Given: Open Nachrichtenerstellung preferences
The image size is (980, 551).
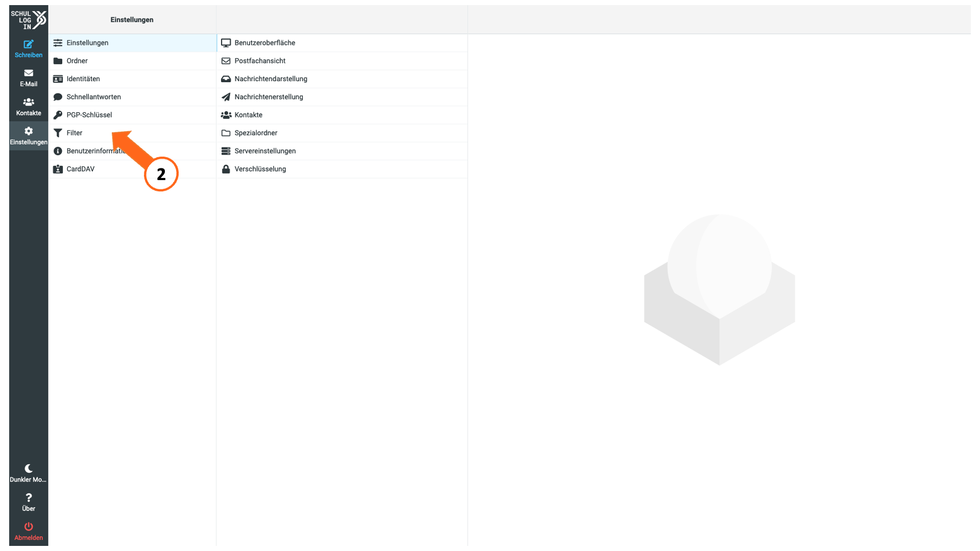Looking at the screenshot, I should [x=342, y=97].
